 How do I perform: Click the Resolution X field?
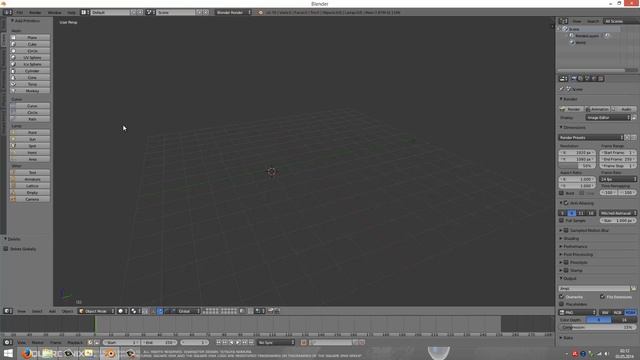pyautogui.click(x=577, y=153)
